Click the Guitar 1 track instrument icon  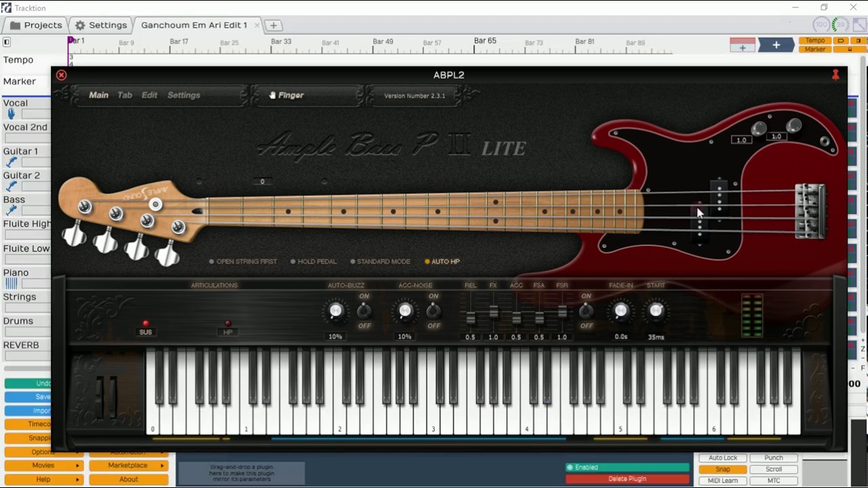click(x=11, y=163)
